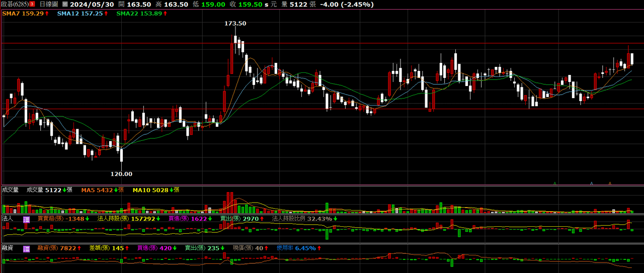
Task: Click the orange triangle marker on chart bottom edge
Action: click(610, 184)
